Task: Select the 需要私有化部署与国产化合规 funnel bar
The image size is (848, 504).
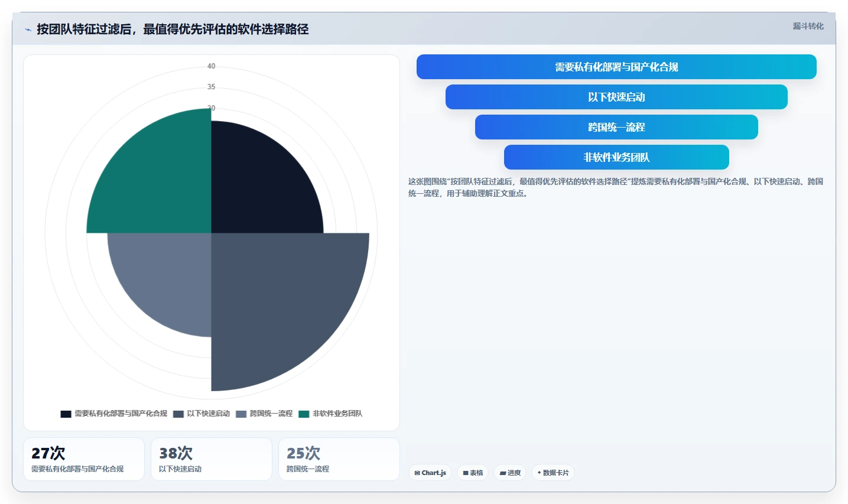Action: (x=616, y=67)
